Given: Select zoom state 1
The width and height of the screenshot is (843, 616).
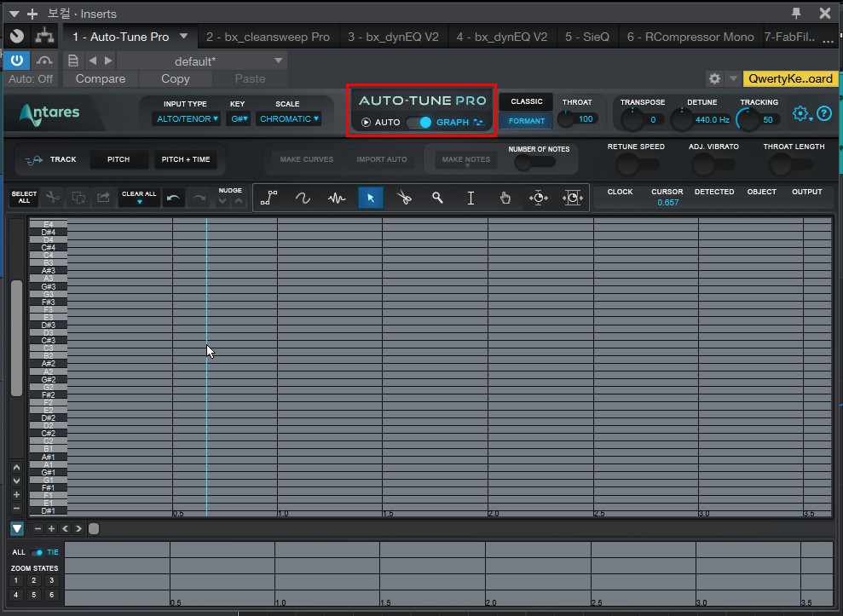Looking at the screenshot, I should [x=16, y=580].
